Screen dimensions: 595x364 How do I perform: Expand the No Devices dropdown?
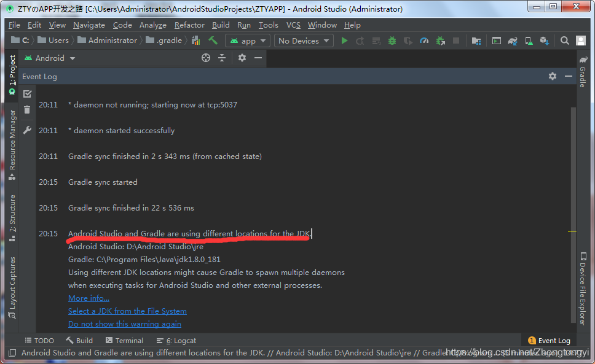pyautogui.click(x=304, y=41)
